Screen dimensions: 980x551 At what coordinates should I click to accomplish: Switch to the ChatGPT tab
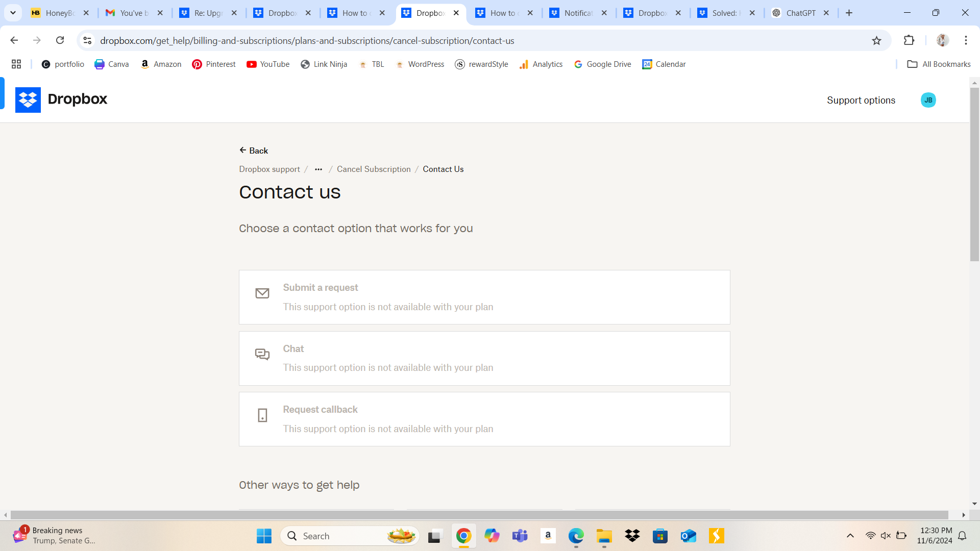[x=800, y=13]
